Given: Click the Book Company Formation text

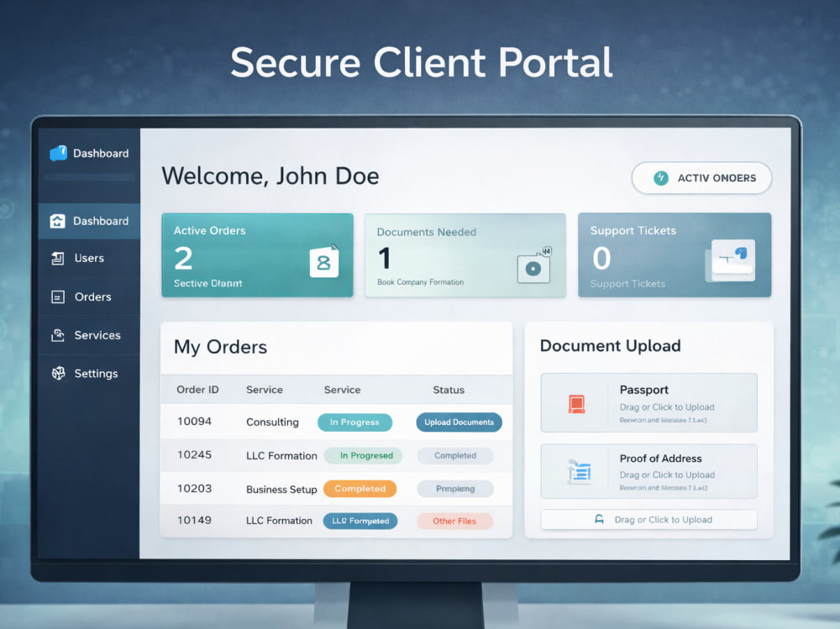Looking at the screenshot, I should point(421,282).
